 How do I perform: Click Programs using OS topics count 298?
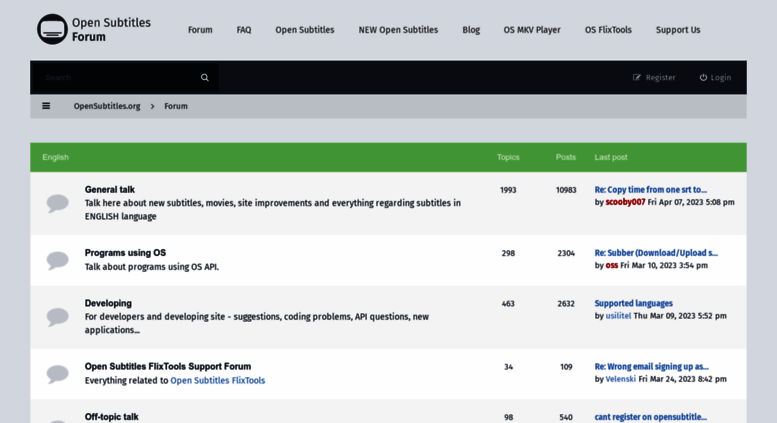(x=508, y=253)
